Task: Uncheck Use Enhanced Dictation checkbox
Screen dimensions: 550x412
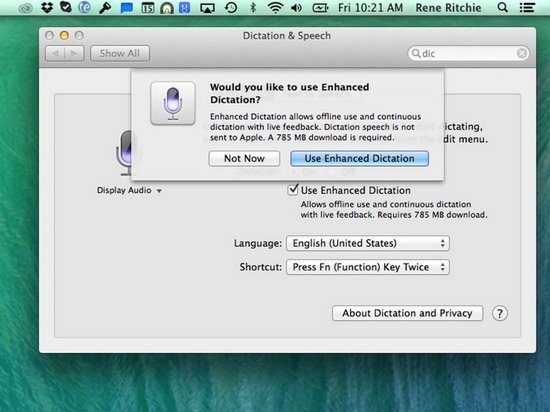Action: tap(293, 190)
